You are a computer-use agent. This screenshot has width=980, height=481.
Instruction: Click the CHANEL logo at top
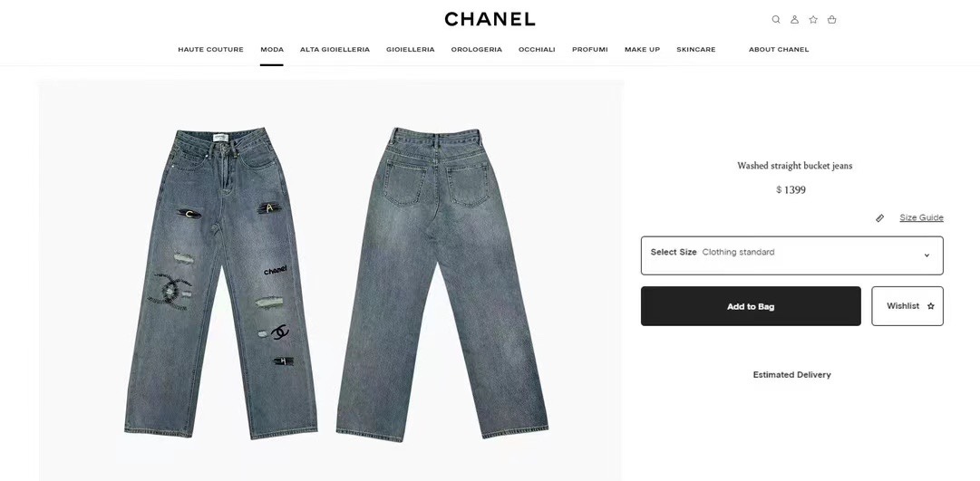point(490,19)
